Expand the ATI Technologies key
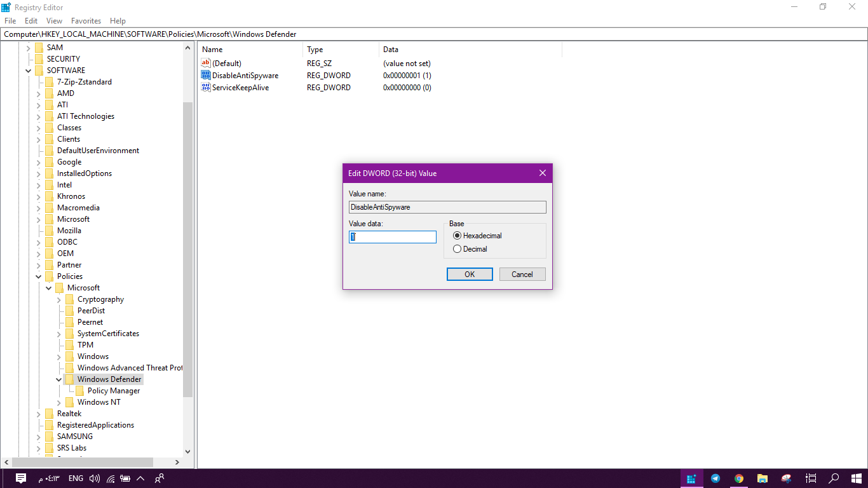 [38, 116]
